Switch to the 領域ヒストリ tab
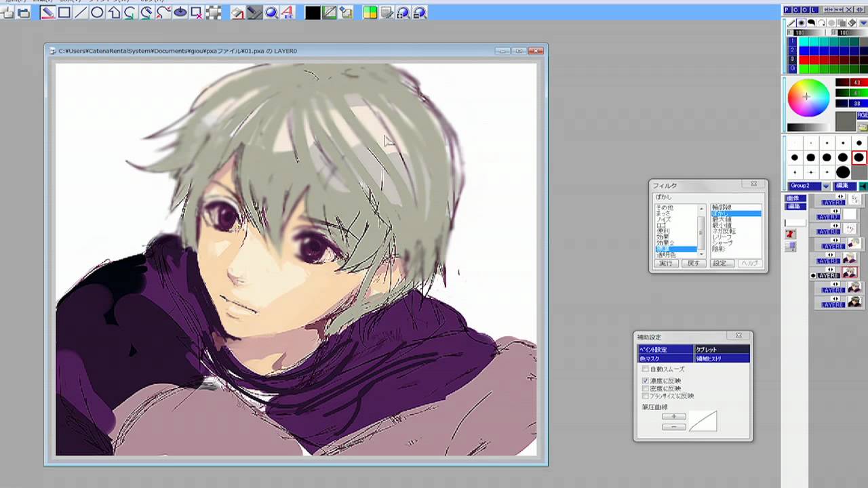868x488 pixels. pyautogui.click(x=722, y=358)
